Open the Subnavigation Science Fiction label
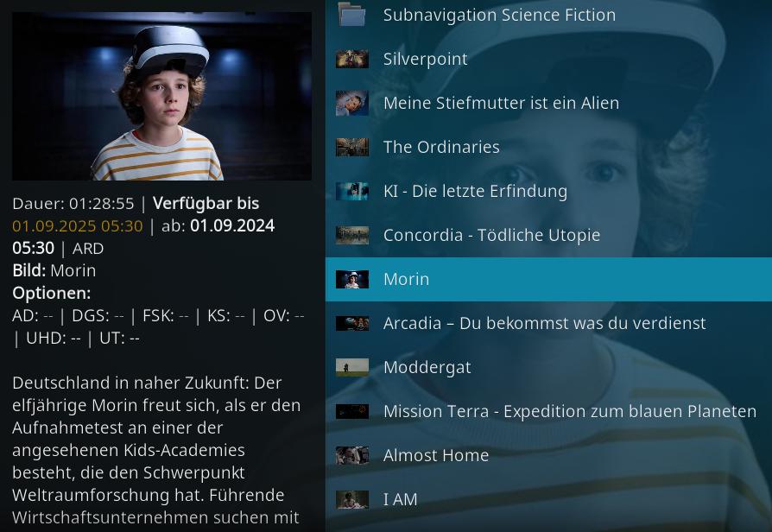This screenshot has height=532, width=772. tap(499, 15)
